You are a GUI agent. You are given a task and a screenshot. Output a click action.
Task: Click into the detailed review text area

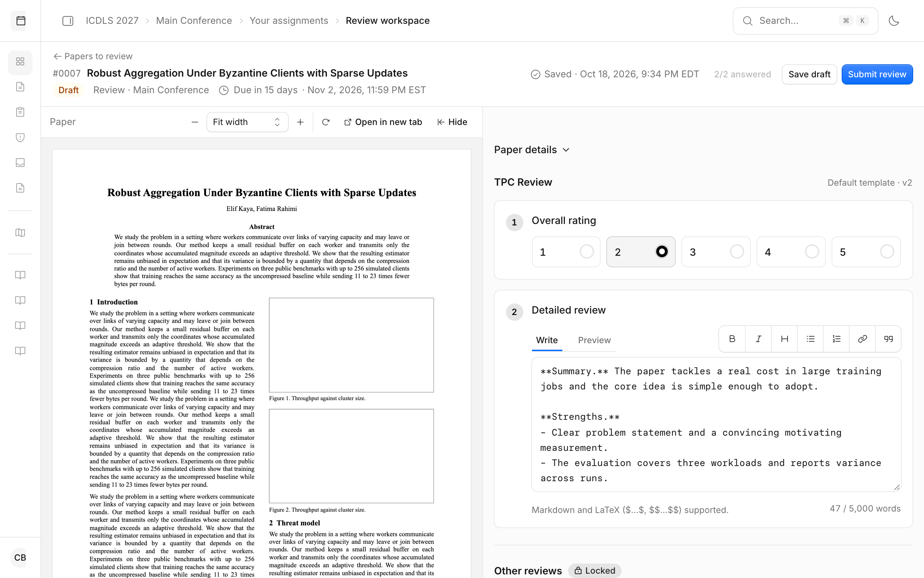click(716, 424)
